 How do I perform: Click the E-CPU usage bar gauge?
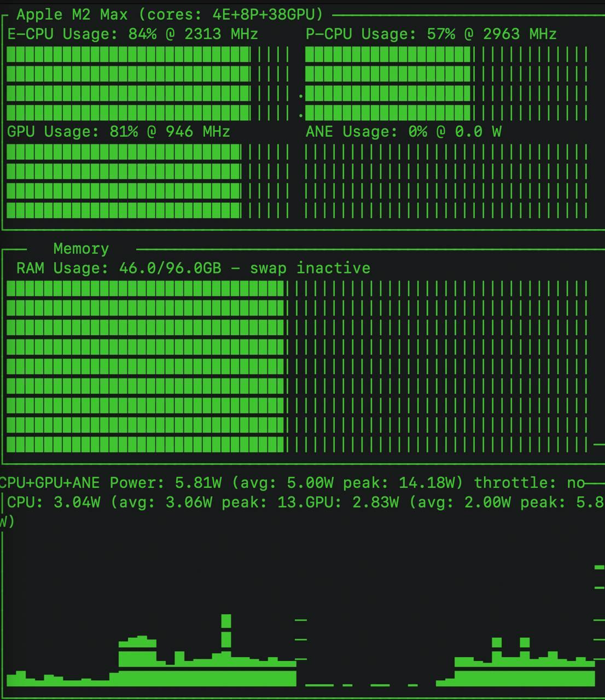[148, 84]
